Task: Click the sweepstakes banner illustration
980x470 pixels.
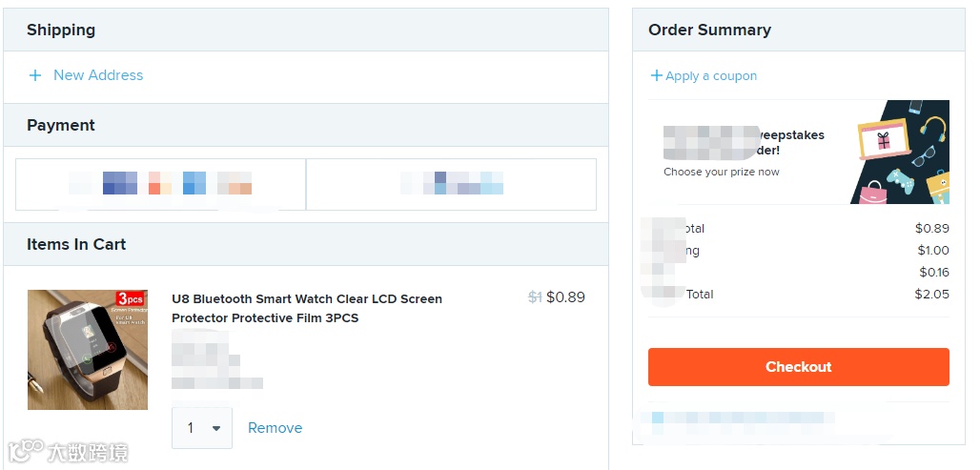Action: [x=900, y=152]
